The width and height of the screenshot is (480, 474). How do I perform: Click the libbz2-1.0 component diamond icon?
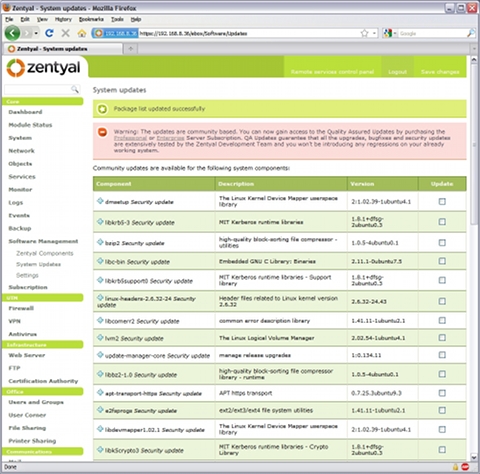tap(100, 374)
